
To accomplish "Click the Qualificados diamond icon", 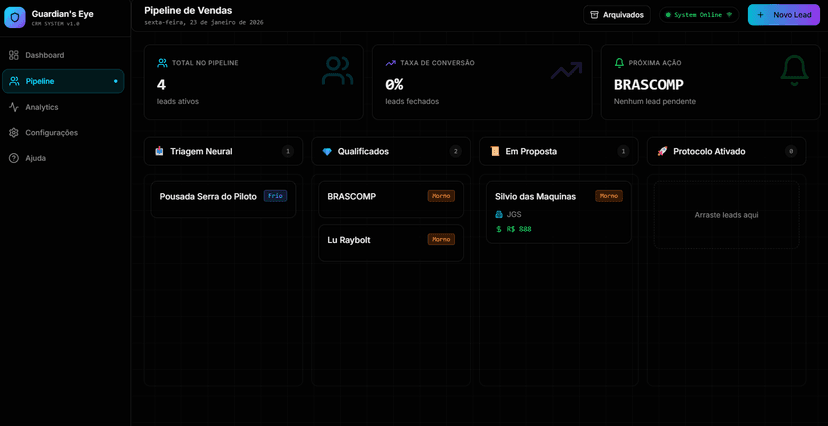I will click(x=327, y=152).
